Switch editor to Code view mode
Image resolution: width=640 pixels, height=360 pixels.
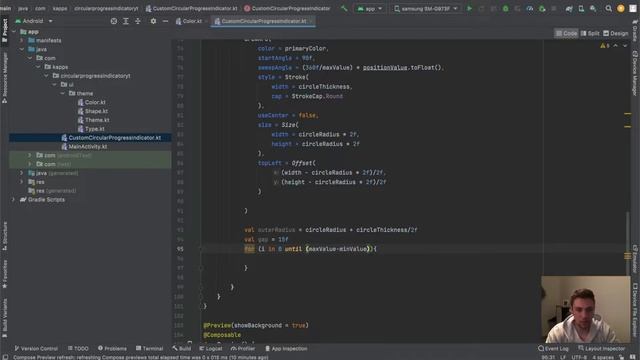(566, 33)
